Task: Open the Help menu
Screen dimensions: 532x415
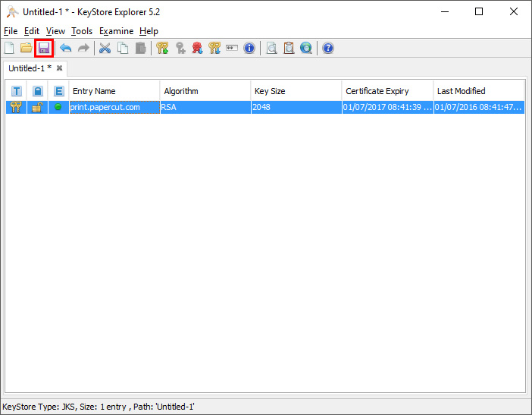Action: coord(149,31)
